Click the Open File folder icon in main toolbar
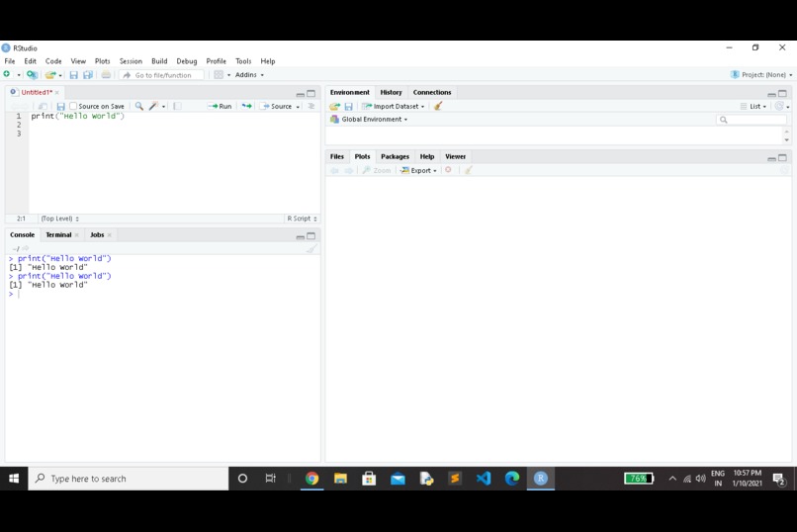Screen dimensions: 797x532 pos(49,75)
